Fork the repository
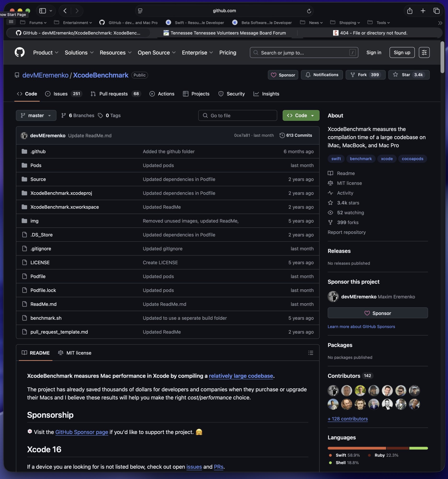The width and height of the screenshot is (448, 479). pyautogui.click(x=365, y=75)
